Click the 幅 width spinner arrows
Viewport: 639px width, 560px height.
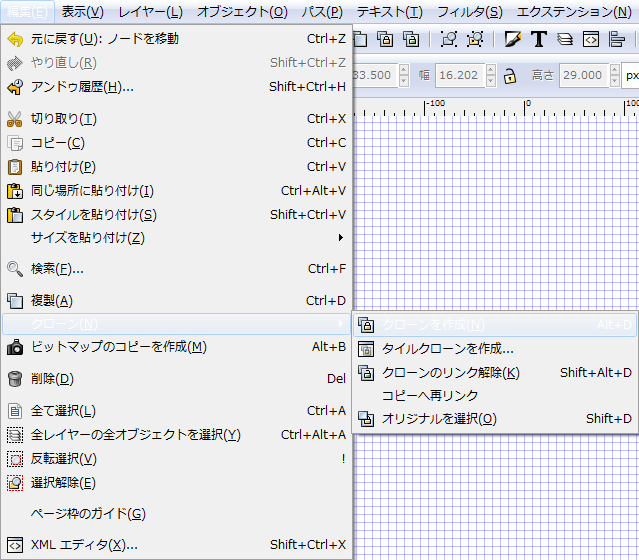[x=490, y=75]
